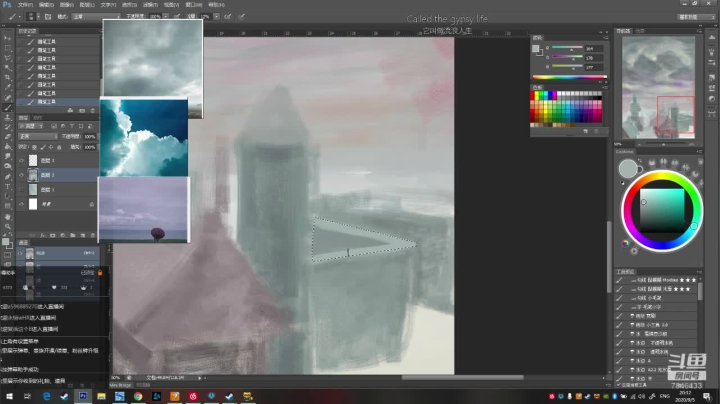
Task: Hide layer 3 with its eye icon
Action: coord(21,160)
